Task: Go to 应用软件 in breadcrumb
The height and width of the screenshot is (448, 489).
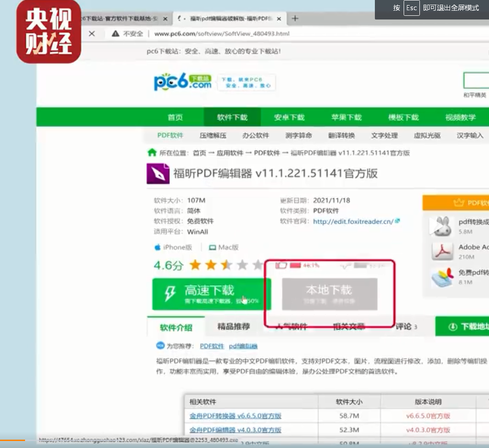Action: [230, 153]
